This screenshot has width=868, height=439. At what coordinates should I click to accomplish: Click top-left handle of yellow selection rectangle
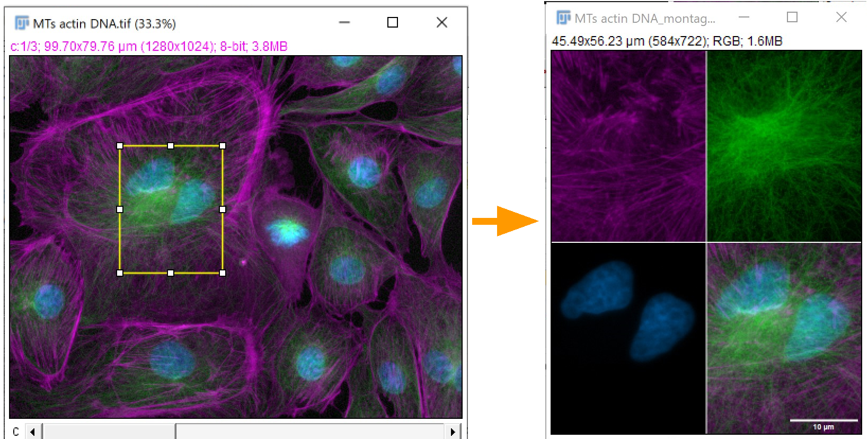pyautogui.click(x=120, y=146)
